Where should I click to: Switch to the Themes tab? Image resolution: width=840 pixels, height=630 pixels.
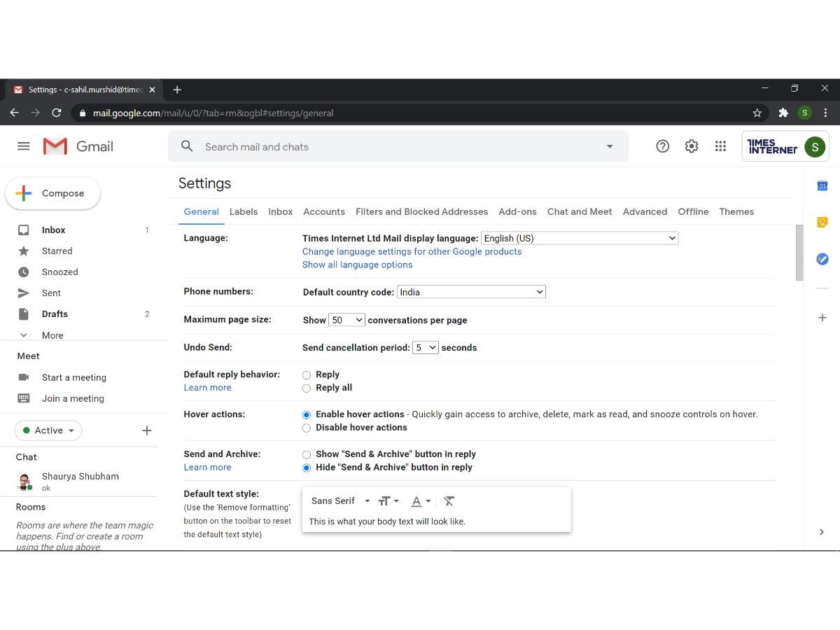coord(736,211)
